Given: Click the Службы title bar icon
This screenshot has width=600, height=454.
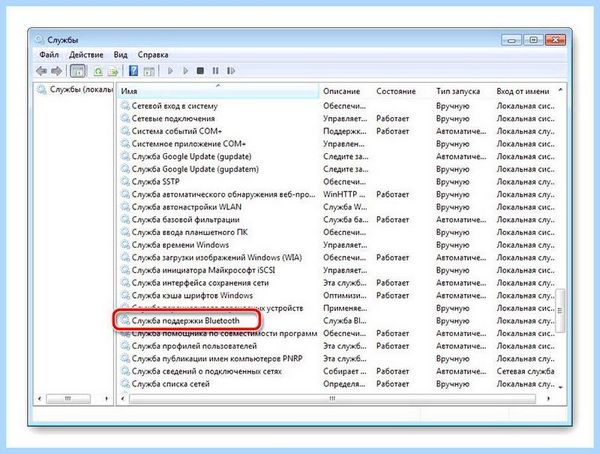Looking at the screenshot, I should 39,39.
